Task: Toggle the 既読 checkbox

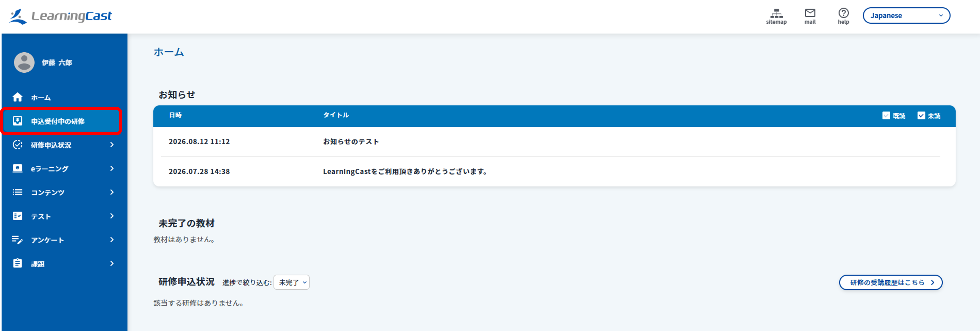Action: (x=886, y=115)
